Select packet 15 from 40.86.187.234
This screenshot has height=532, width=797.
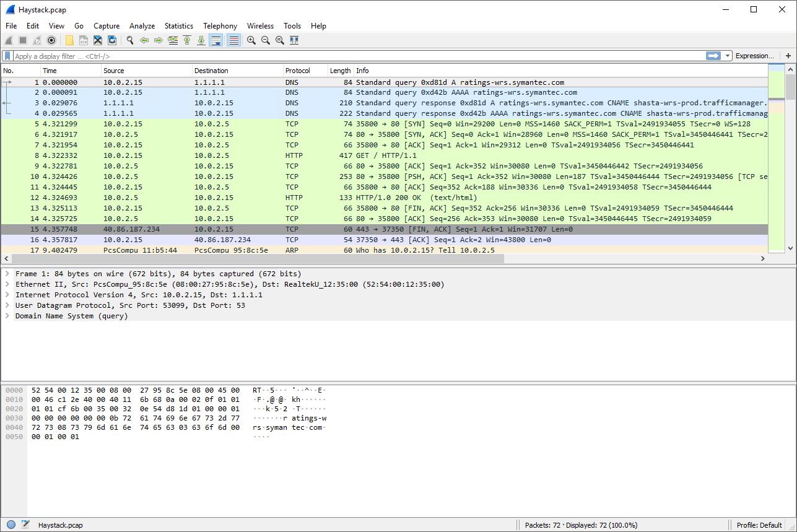pyautogui.click(x=384, y=229)
